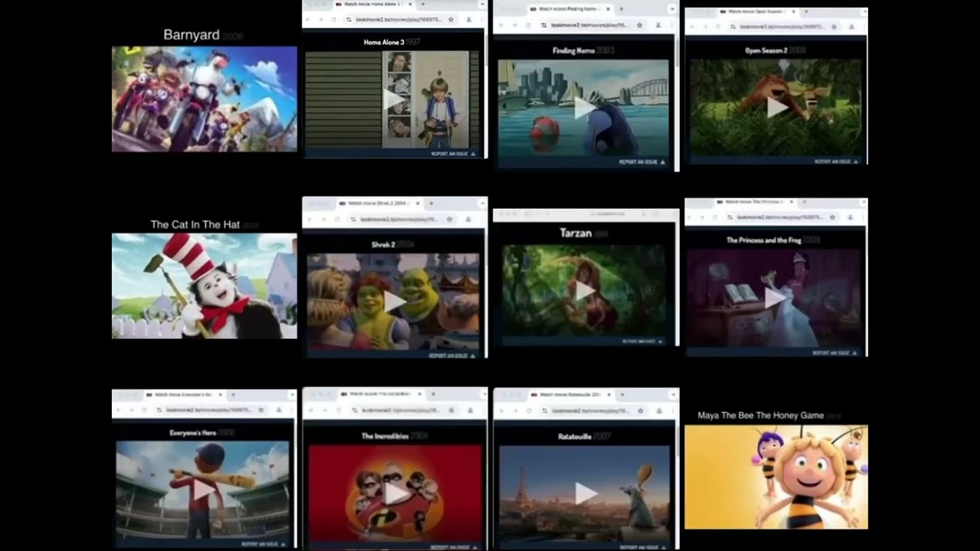Play the Finding Nemo video
This screenshot has height=551, width=980.
coord(584,108)
